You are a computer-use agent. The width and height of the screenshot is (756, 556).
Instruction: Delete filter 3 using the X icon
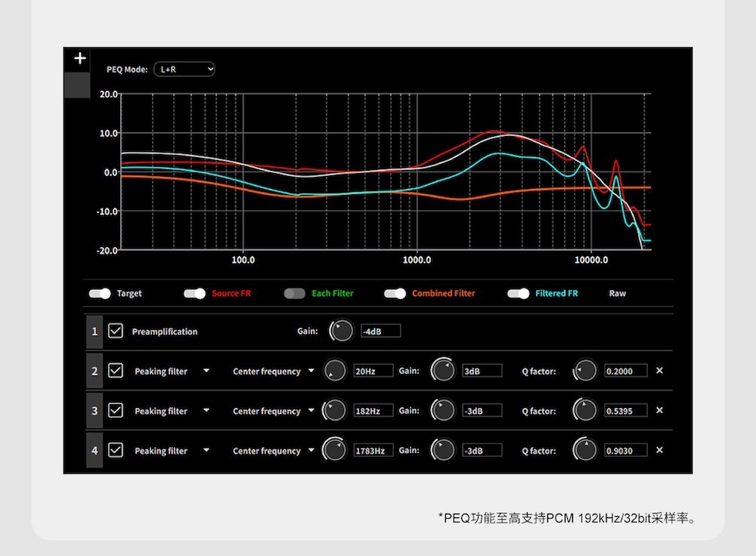coord(659,410)
